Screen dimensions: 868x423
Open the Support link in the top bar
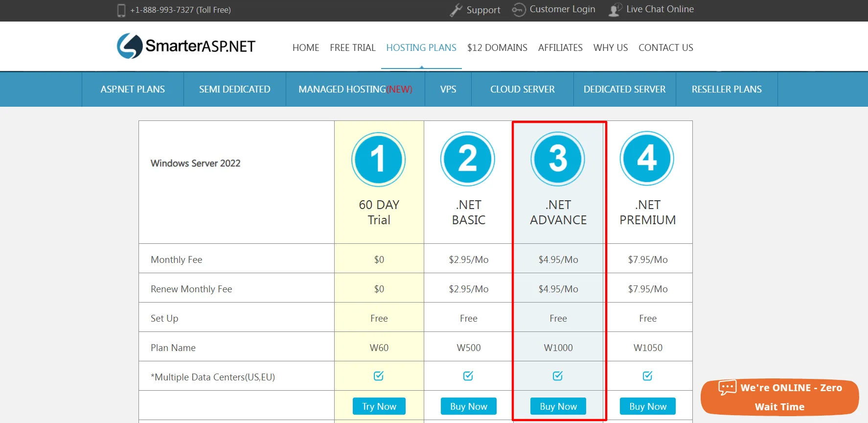[x=483, y=10]
